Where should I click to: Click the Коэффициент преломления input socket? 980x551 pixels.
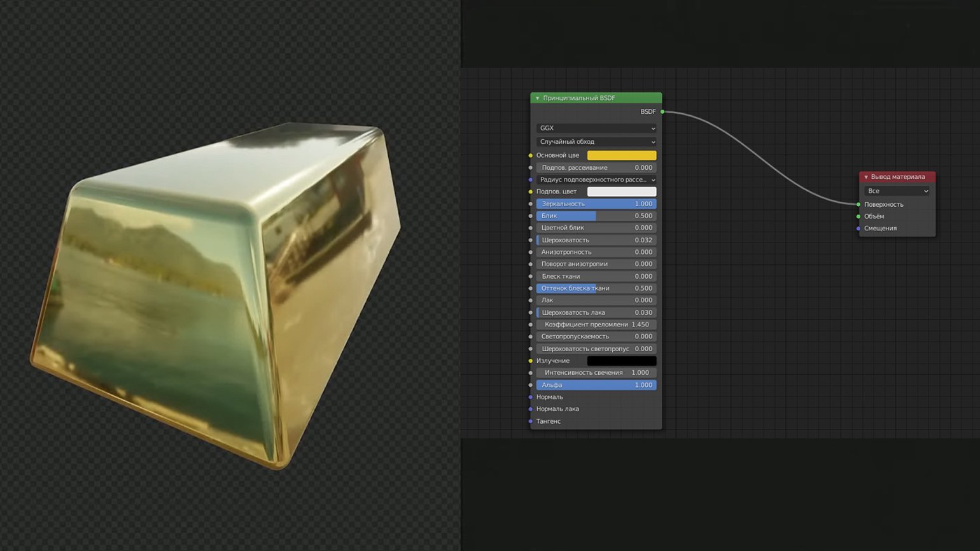531,324
